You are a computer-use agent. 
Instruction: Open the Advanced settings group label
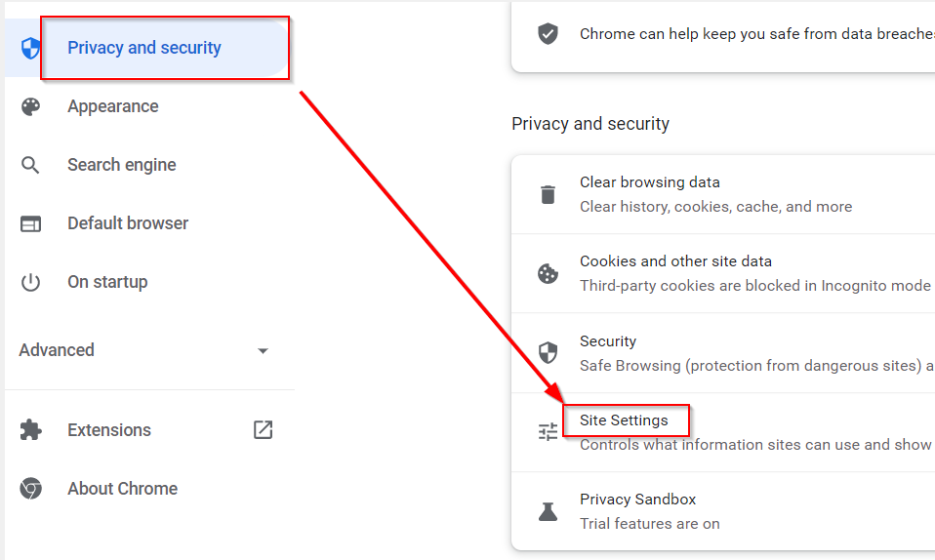57,350
